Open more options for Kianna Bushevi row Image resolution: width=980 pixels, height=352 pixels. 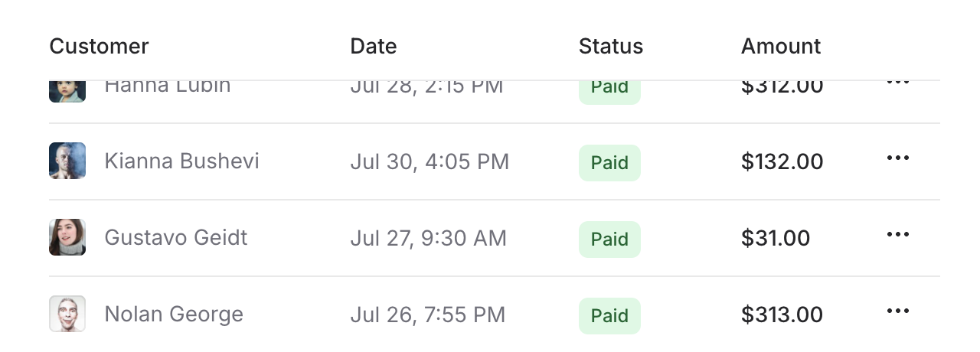click(897, 158)
